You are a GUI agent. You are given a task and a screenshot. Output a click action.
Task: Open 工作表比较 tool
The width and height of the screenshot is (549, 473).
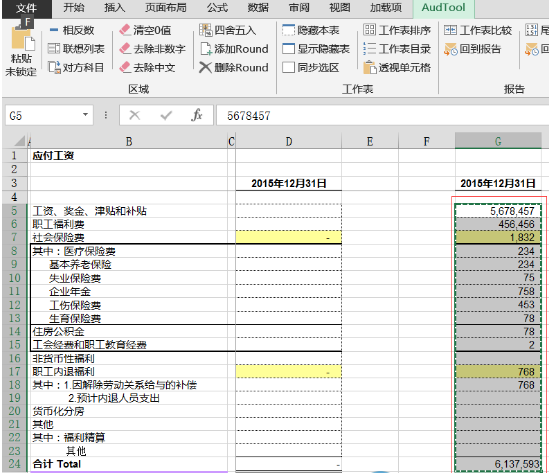pos(478,30)
